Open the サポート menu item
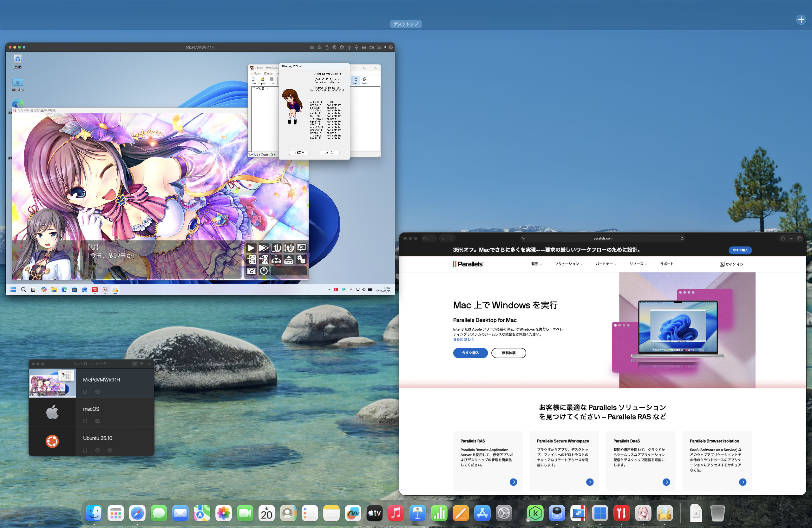The height and width of the screenshot is (528, 812). tap(666, 264)
